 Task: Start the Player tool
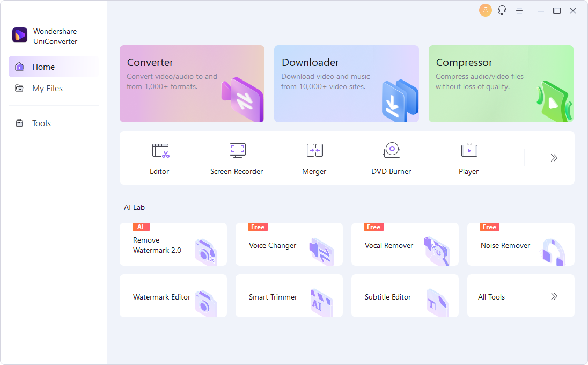pyautogui.click(x=468, y=158)
